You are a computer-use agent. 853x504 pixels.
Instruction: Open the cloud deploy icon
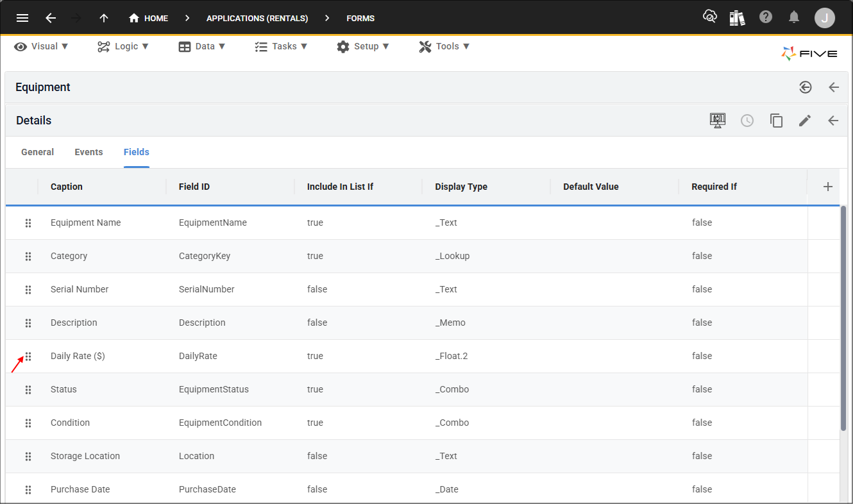(x=710, y=17)
